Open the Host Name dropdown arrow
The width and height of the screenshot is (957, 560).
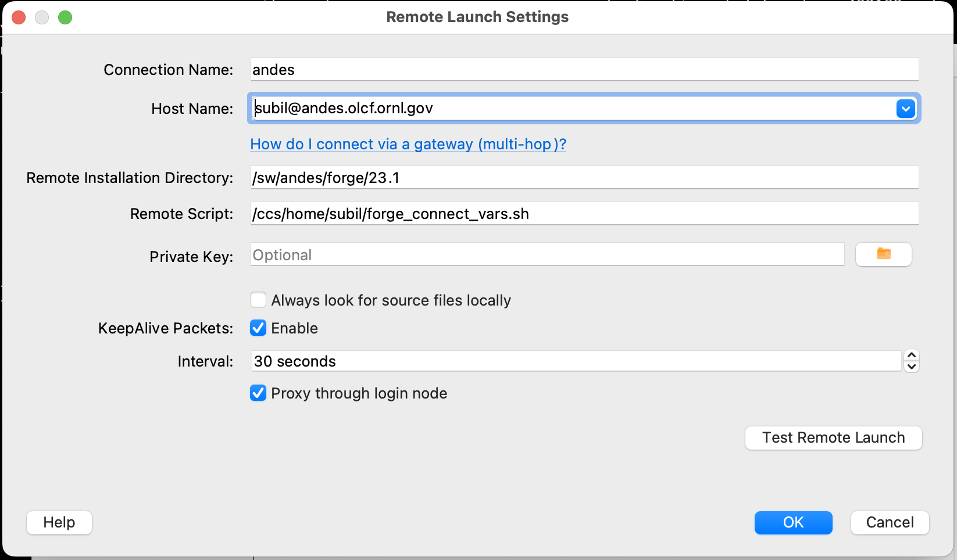click(905, 109)
